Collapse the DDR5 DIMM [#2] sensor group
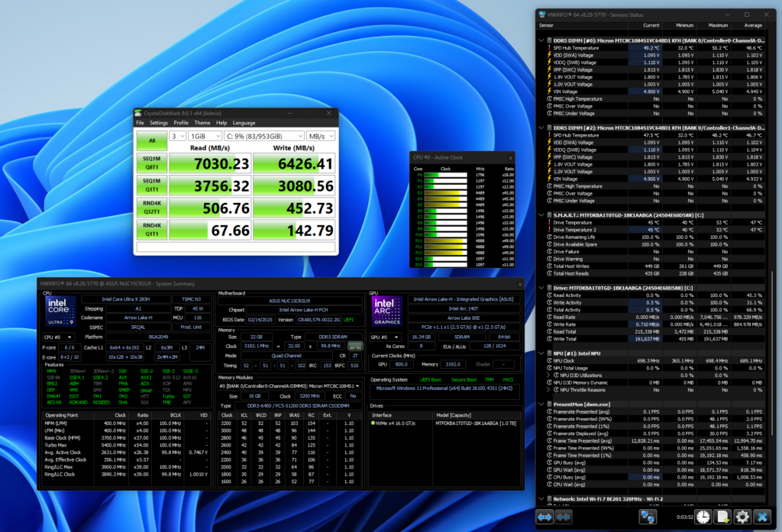This screenshot has width=782, height=532. (x=541, y=127)
